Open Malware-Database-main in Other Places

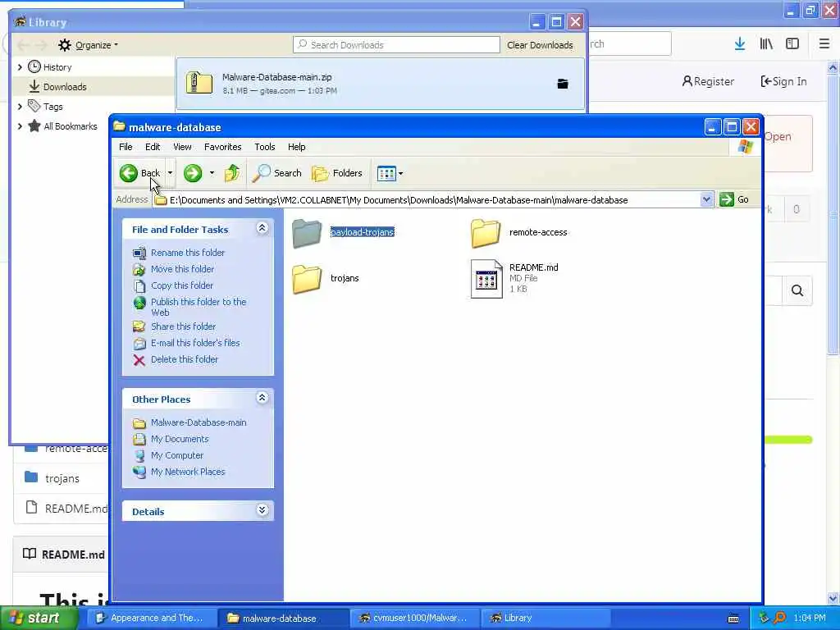tap(199, 422)
